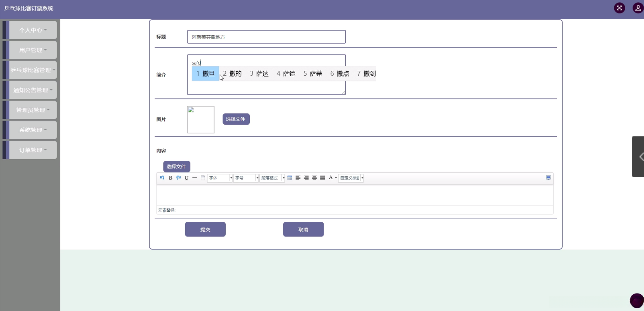Insert a horizontal rule from the toolbar
Viewport: 644px width, 311px height.
pos(195,178)
